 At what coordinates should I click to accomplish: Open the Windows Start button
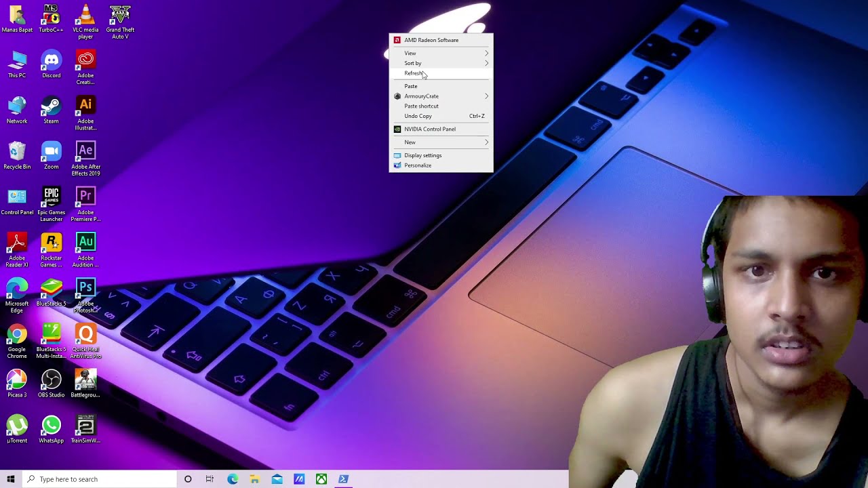click(11, 479)
